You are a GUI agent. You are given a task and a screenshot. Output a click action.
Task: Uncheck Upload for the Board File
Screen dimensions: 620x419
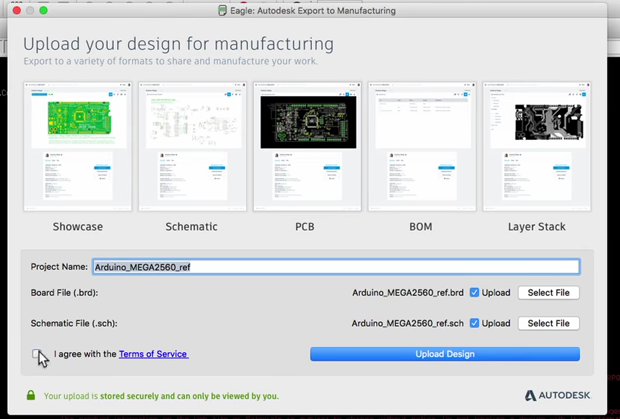[x=474, y=293]
